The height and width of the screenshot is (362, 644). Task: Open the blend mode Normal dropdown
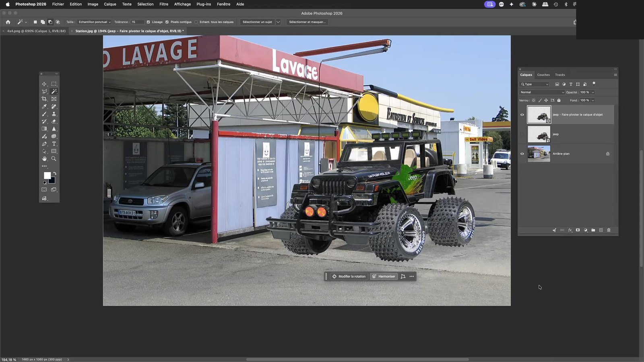click(542, 92)
